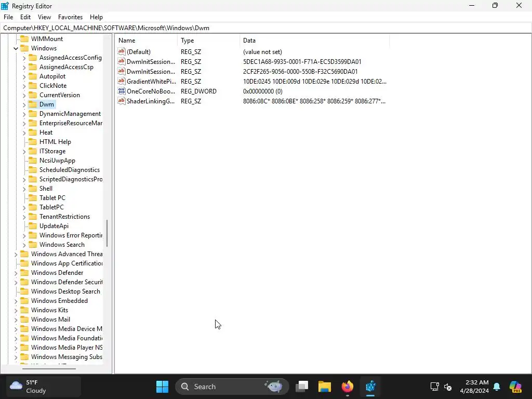The width and height of the screenshot is (532, 399).
Task: Expand the Shell key
Action: click(x=24, y=189)
